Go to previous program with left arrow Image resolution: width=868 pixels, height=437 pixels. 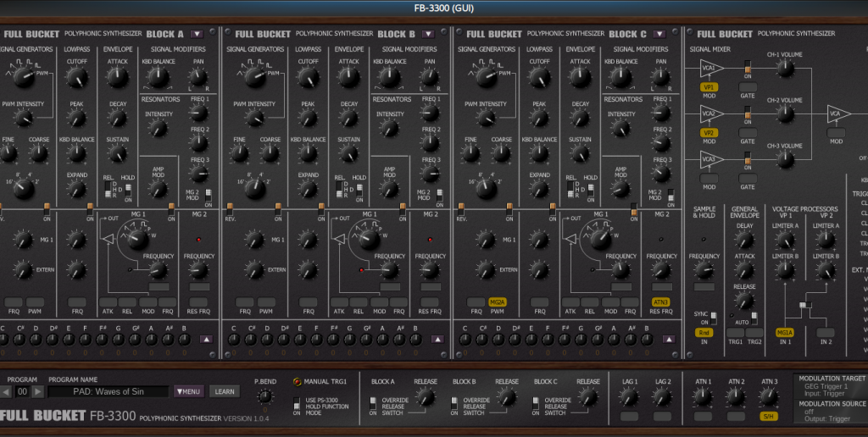pos(5,391)
